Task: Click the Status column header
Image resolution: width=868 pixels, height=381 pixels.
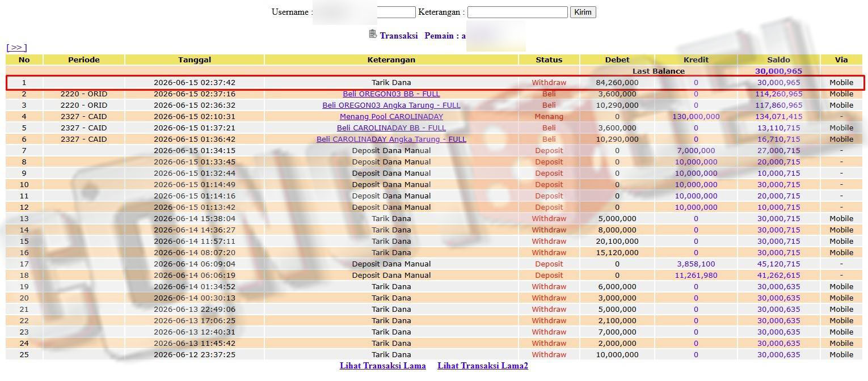Action: coord(549,60)
